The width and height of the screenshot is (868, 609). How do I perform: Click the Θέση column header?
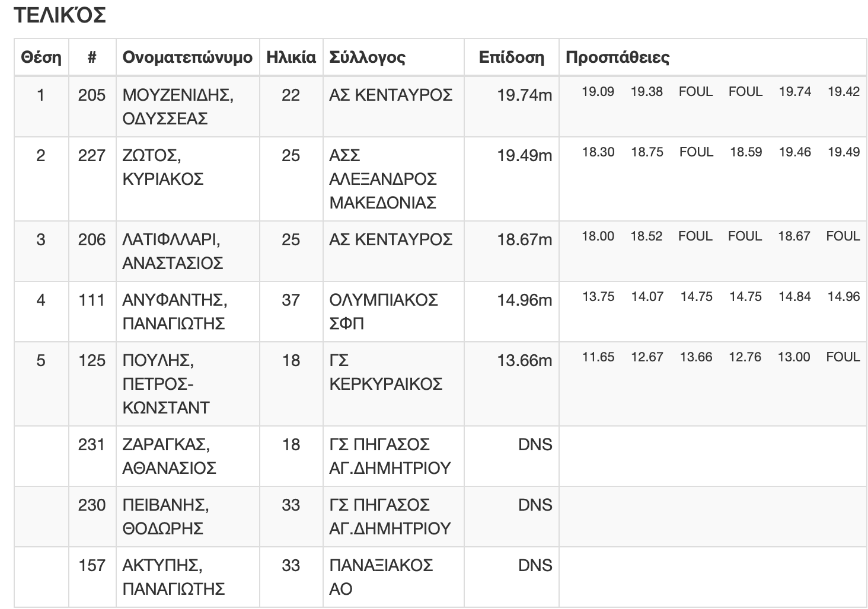(x=41, y=57)
